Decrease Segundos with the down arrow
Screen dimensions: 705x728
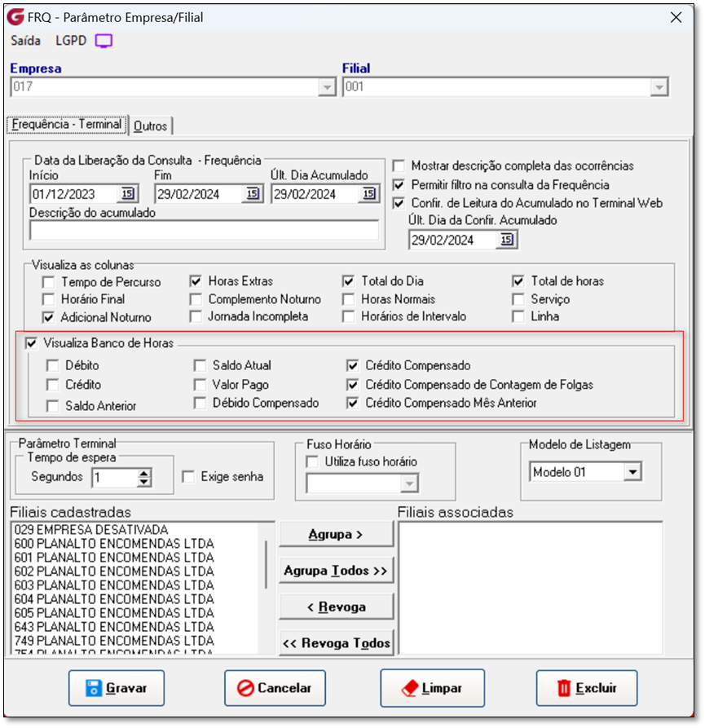pos(144,482)
